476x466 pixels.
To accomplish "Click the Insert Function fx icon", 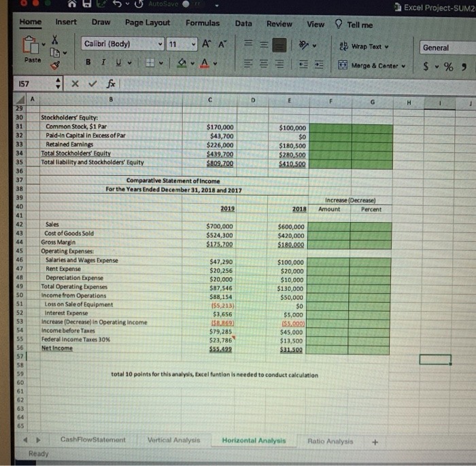I will click(111, 84).
